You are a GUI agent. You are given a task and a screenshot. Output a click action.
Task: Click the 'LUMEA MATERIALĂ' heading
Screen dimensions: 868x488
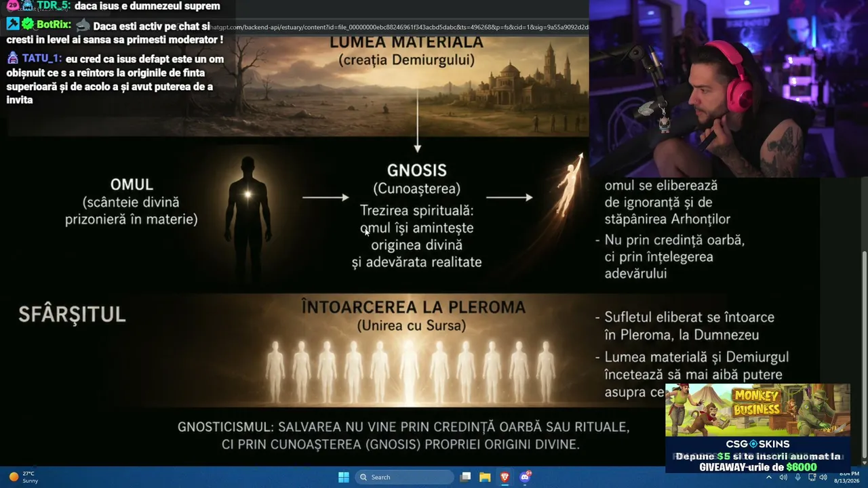(407, 42)
